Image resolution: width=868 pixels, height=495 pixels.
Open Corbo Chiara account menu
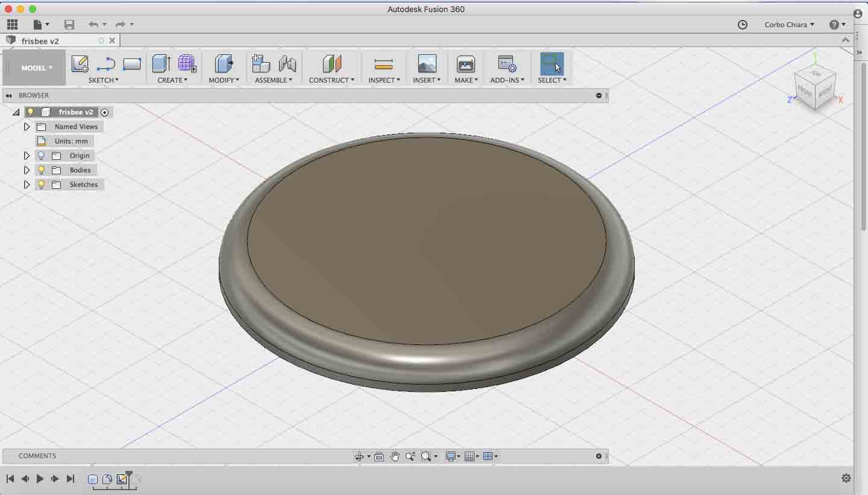(790, 25)
